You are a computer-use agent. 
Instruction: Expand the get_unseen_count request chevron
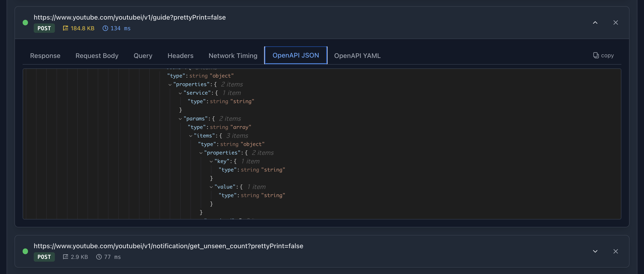[x=595, y=251]
